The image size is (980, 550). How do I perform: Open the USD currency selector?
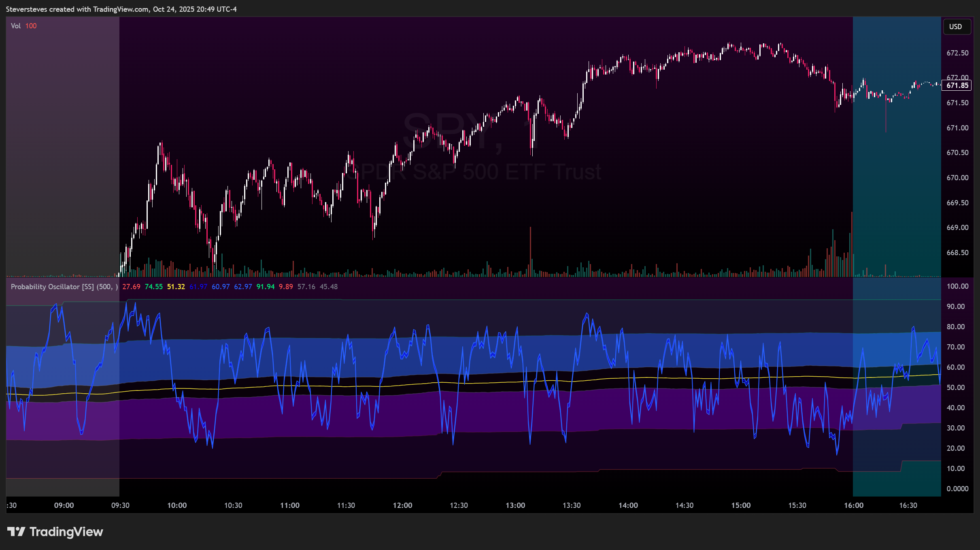pos(957,27)
